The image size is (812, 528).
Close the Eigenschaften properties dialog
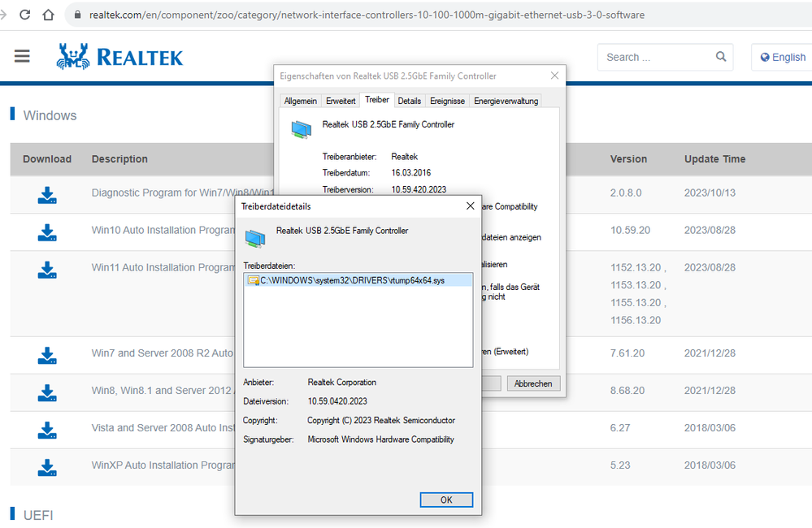click(x=554, y=76)
